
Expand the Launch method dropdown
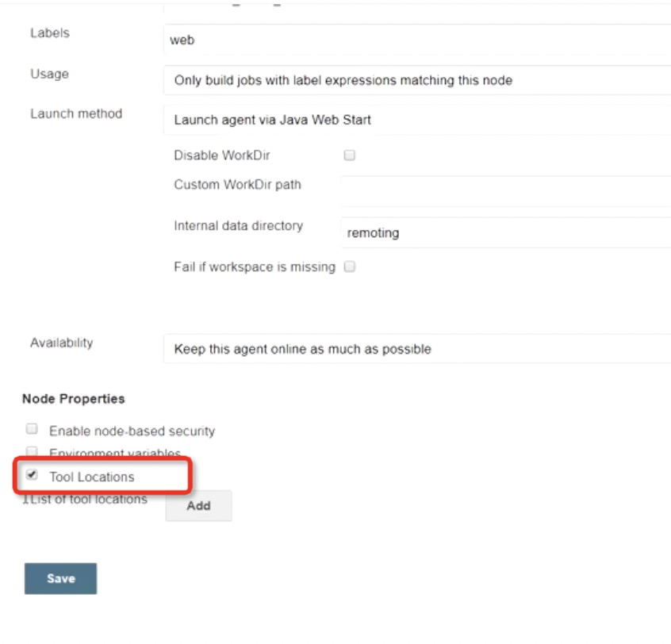(416, 121)
